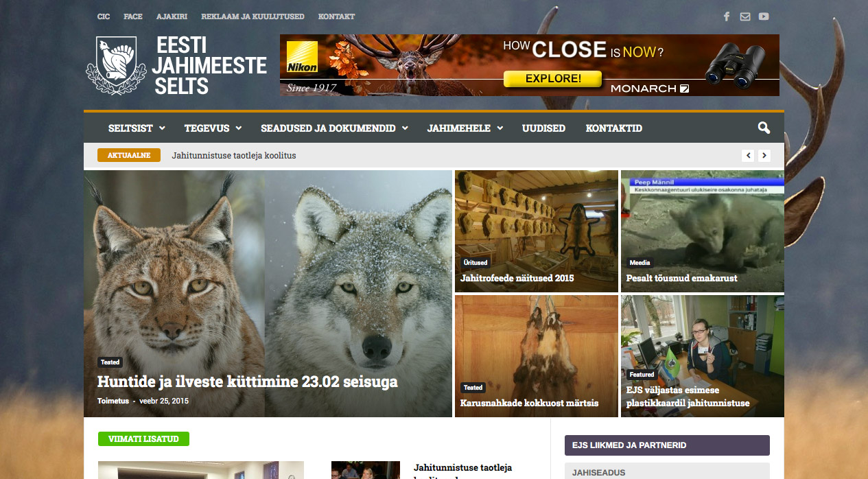The image size is (868, 479).
Task: Open Reklaam ja kuulutused link
Action: click(253, 16)
